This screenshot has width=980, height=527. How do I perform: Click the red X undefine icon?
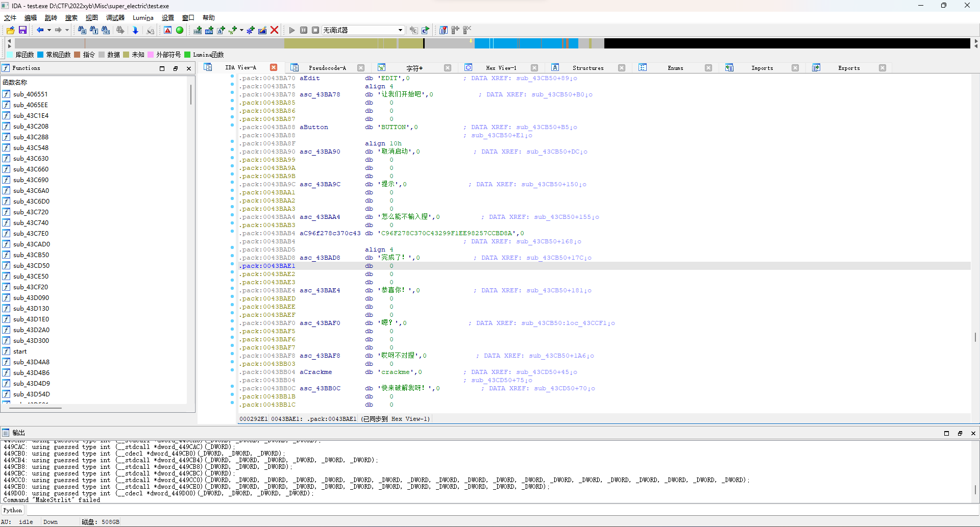(x=275, y=30)
